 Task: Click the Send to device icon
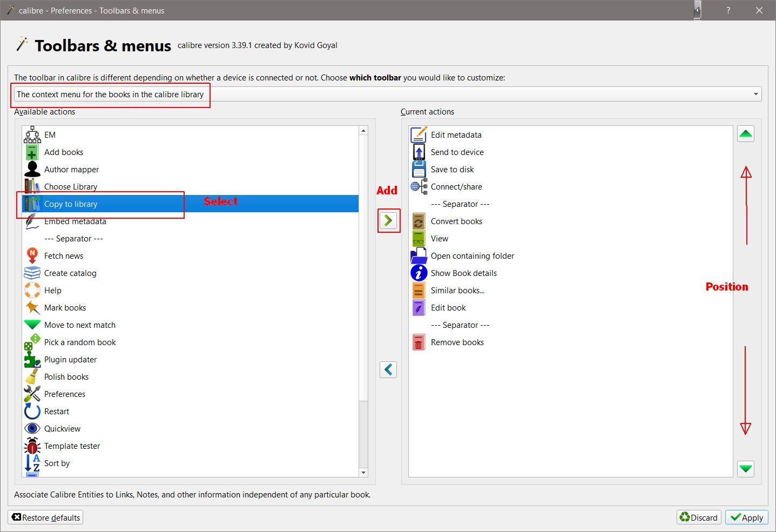(x=419, y=152)
